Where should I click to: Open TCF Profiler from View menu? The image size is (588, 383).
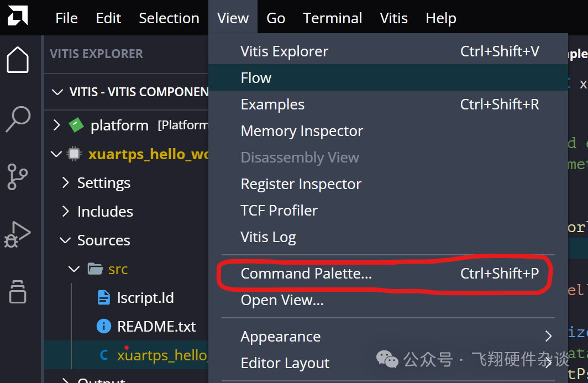[388, 211]
